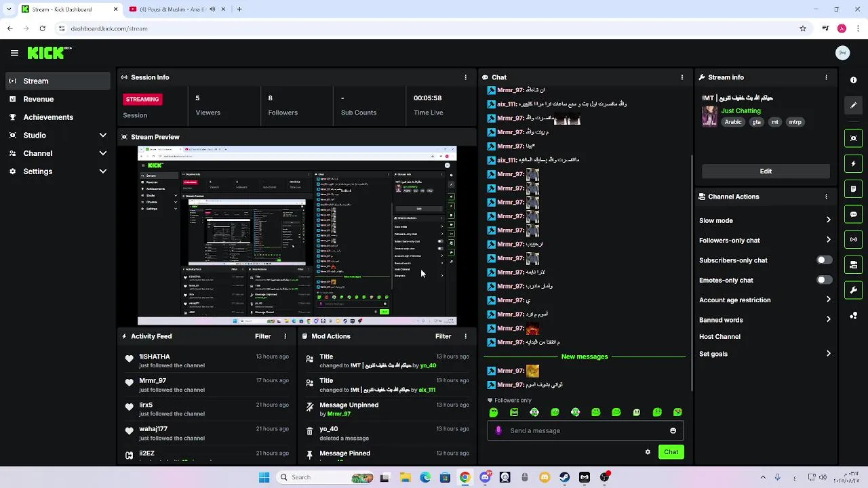Image resolution: width=868 pixels, height=488 pixels.
Task: Go to Revenue in the sidebar
Action: click(x=57, y=99)
